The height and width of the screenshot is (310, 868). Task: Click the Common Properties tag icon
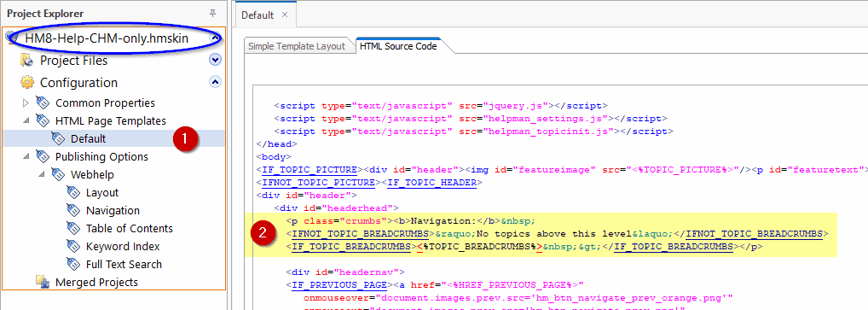click(43, 102)
